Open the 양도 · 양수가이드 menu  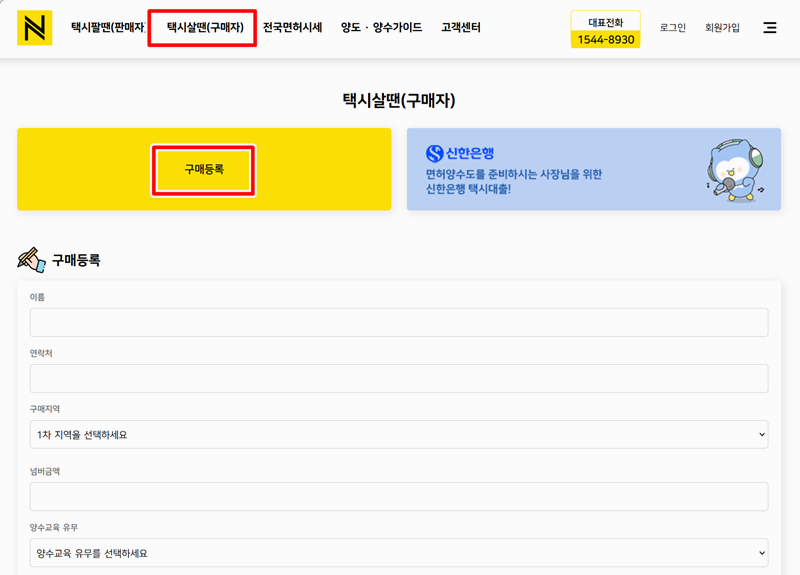click(382, 28)
